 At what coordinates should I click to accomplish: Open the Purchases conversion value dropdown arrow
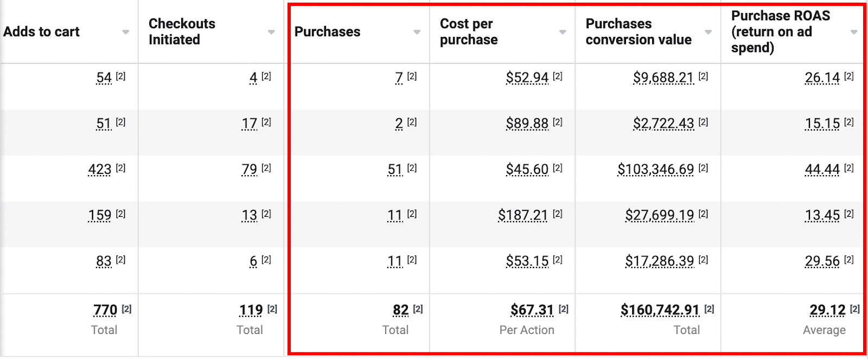708,32
